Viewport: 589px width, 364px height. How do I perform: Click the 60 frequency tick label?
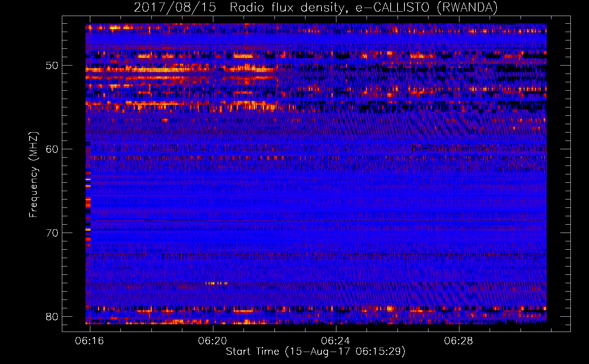[x=52, y=149]
